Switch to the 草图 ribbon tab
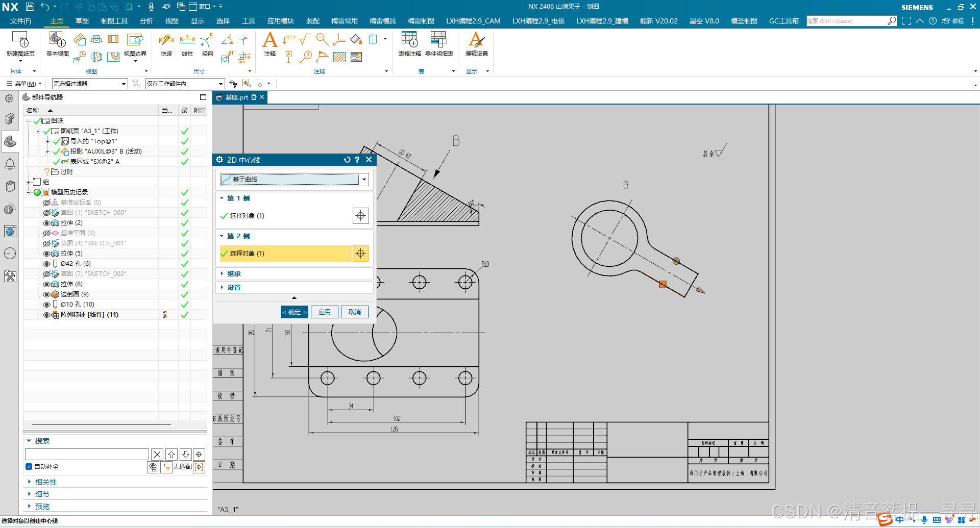980x528 pixels. (82, 21)
